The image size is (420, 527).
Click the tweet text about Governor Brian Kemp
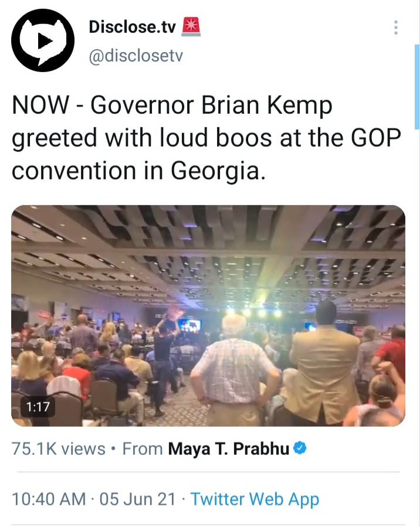(206, 138)
